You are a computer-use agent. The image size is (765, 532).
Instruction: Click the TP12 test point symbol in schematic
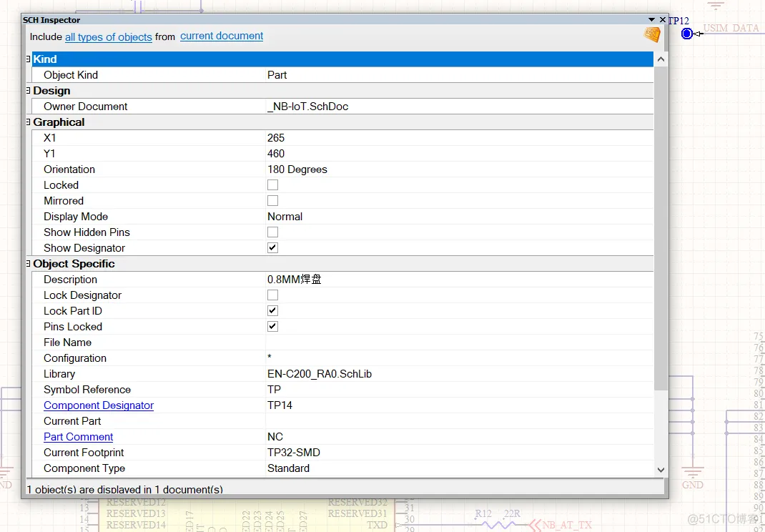pyautogui.click(x=686, y=34)
